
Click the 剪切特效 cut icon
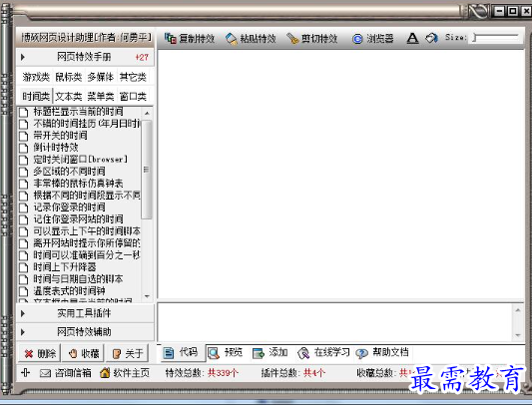point(292,39)
